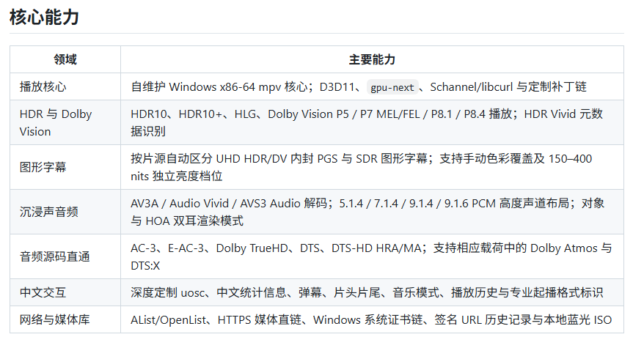
Task: Click the 深度定制 uosc description cell
Action: (x=372, y=292)
